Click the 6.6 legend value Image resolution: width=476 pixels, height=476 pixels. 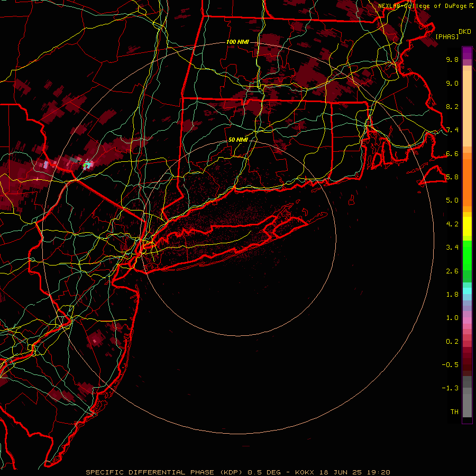coord(452,153)
